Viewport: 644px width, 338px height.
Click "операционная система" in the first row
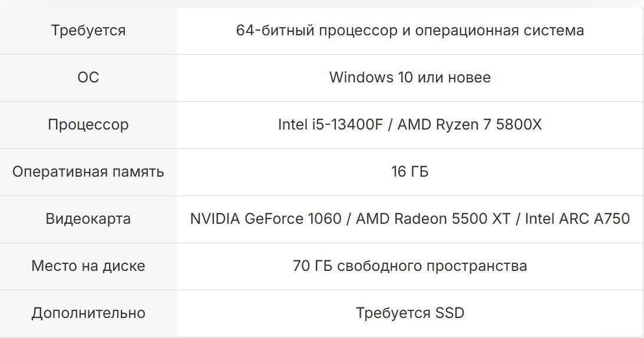point(500,31)
